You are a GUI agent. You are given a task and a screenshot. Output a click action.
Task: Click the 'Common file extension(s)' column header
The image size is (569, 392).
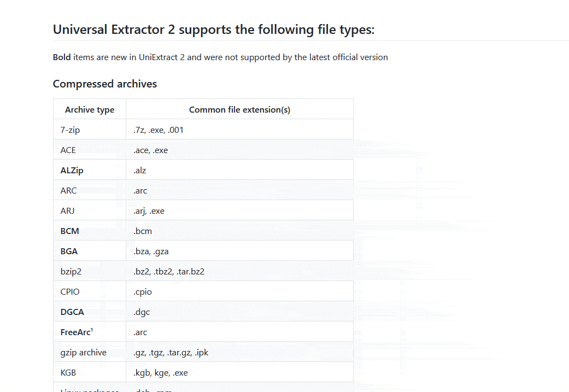tap(239, 109)
